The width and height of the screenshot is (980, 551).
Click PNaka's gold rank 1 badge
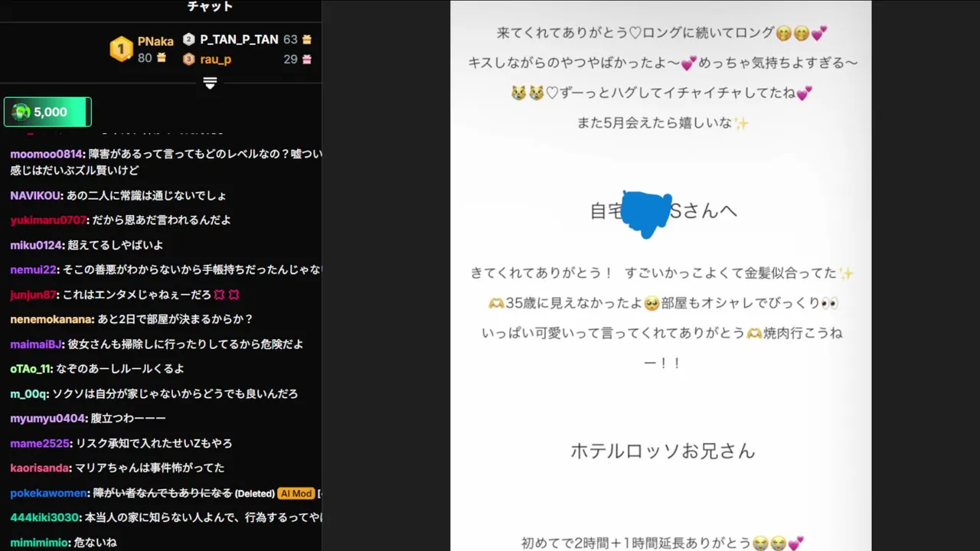(x=121, y=50)
